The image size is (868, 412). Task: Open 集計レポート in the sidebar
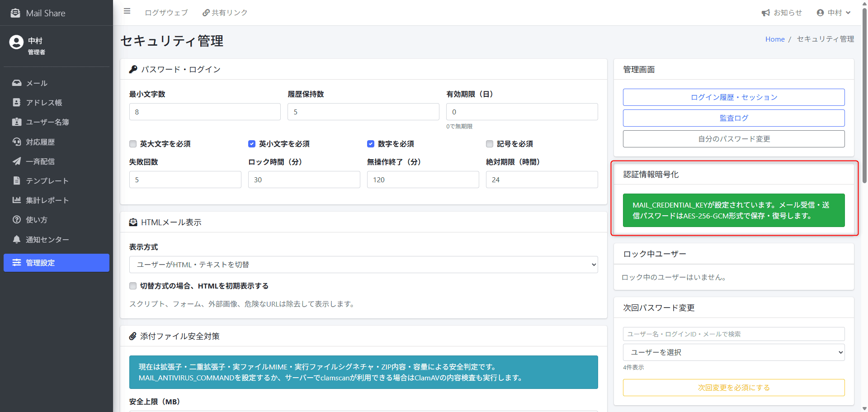(x=57, y=200)
